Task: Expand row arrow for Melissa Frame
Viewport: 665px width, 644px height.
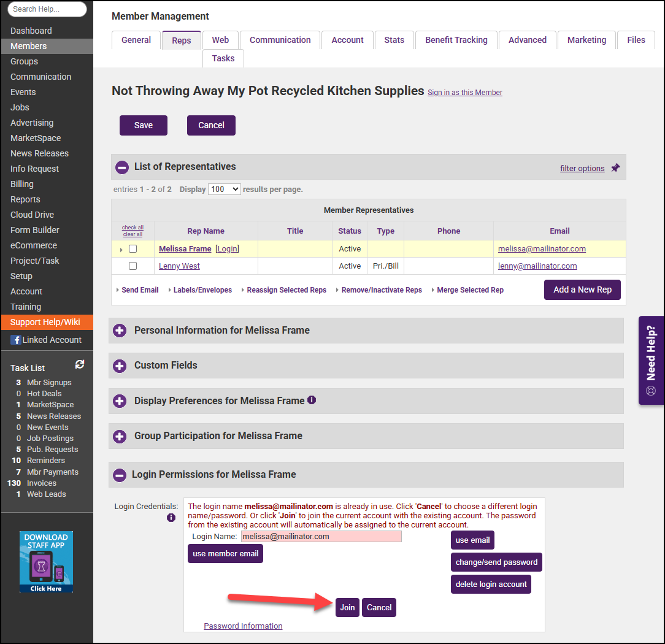Action: pos(121,250)
